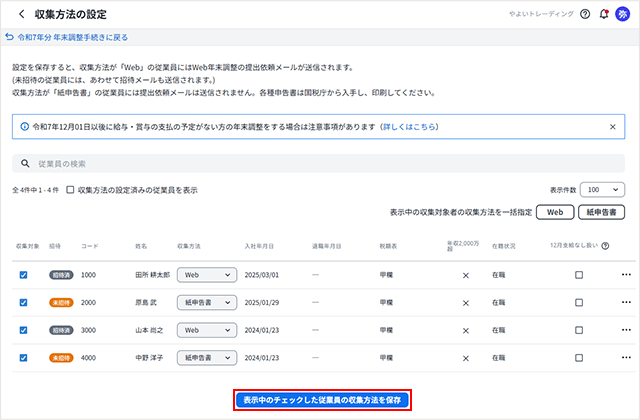Open 収集方法 dropdown for 中野 洋子
The width and height of the screenshot is (640, 420).
tap(206, 356)
